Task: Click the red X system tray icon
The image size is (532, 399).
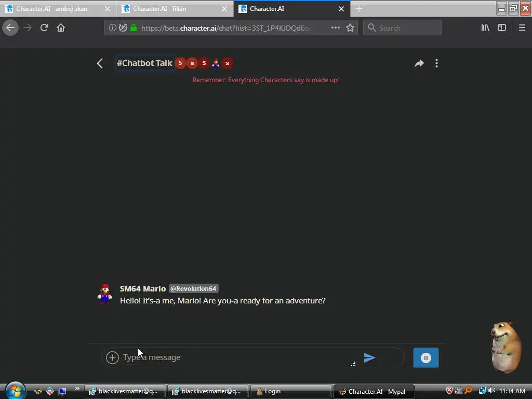Action: [x=449, y=391]
